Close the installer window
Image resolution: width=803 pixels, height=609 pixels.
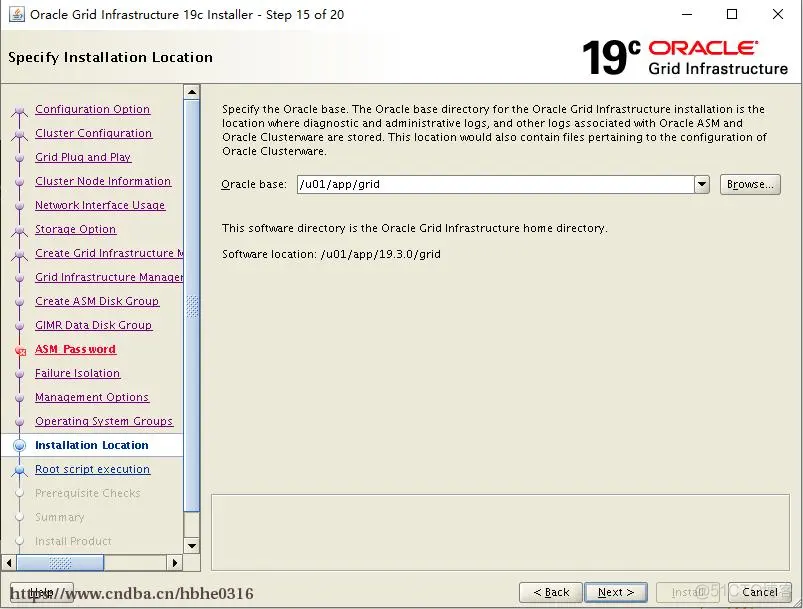pos(777,14)
